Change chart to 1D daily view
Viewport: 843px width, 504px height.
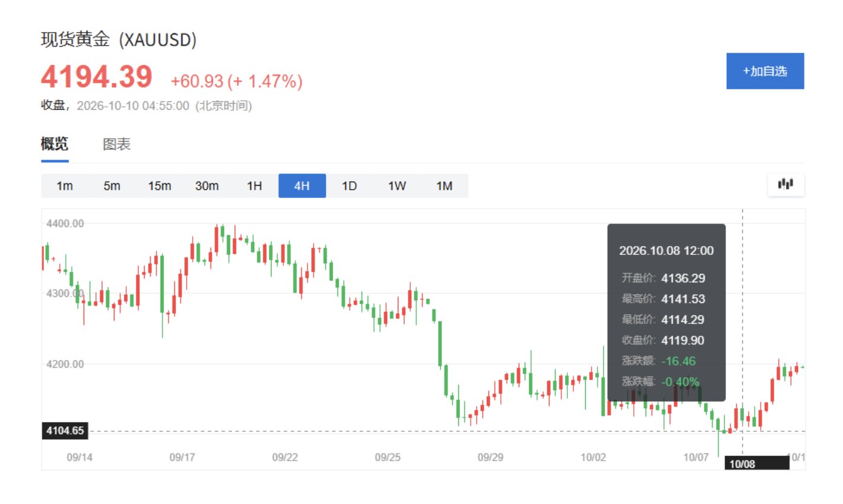click(x=349, y=186)
